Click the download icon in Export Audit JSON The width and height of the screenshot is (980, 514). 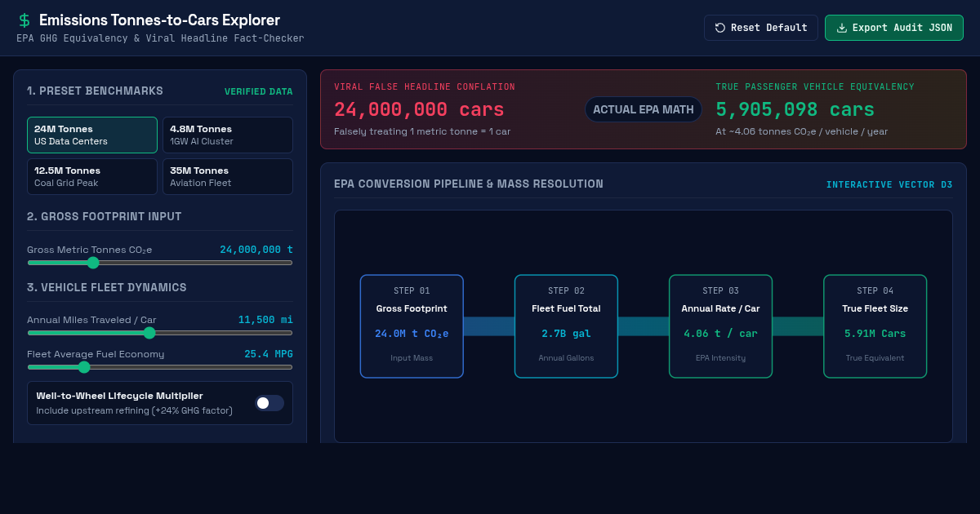click(x=842, y=28)
